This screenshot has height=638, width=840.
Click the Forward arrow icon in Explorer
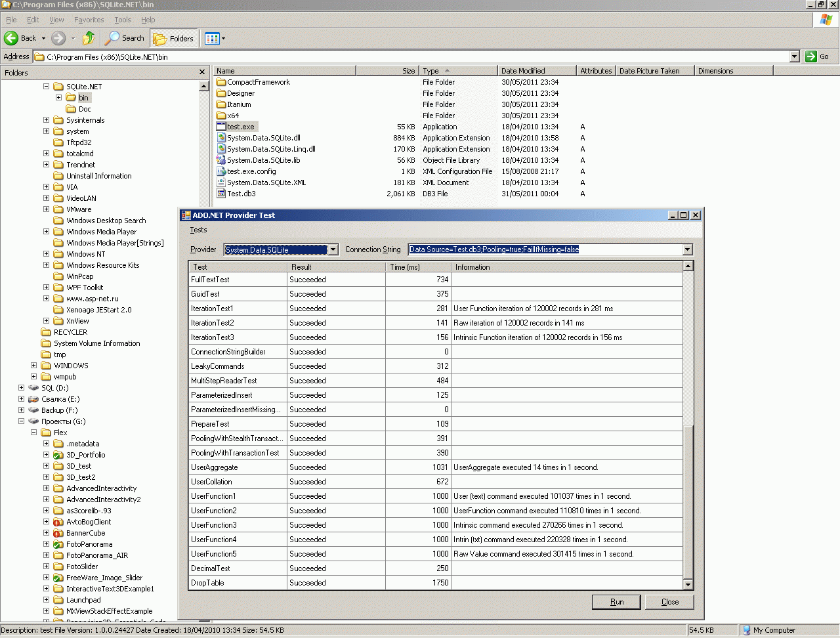tap(58, 38)
